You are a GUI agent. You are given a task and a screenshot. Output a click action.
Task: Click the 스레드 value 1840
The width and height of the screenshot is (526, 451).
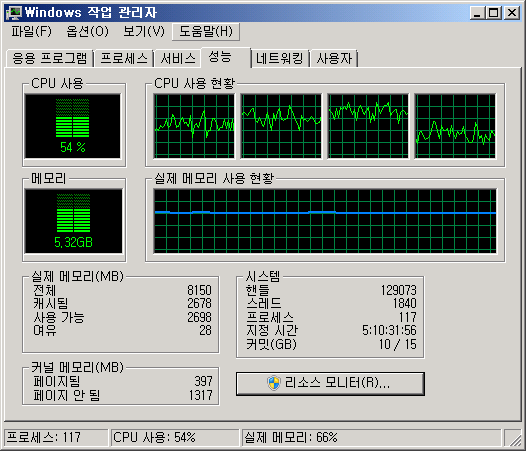pyautogui.click(x=405, y=303)
